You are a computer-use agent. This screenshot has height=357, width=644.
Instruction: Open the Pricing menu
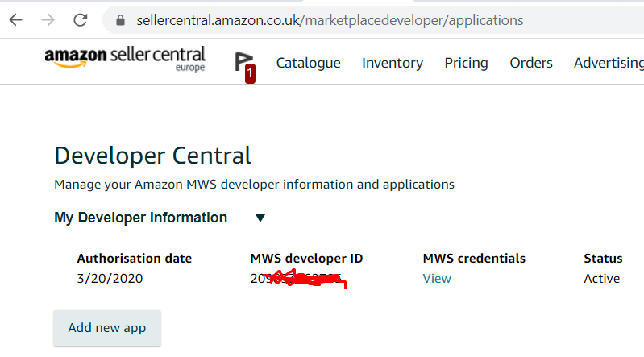pos(466,63)
